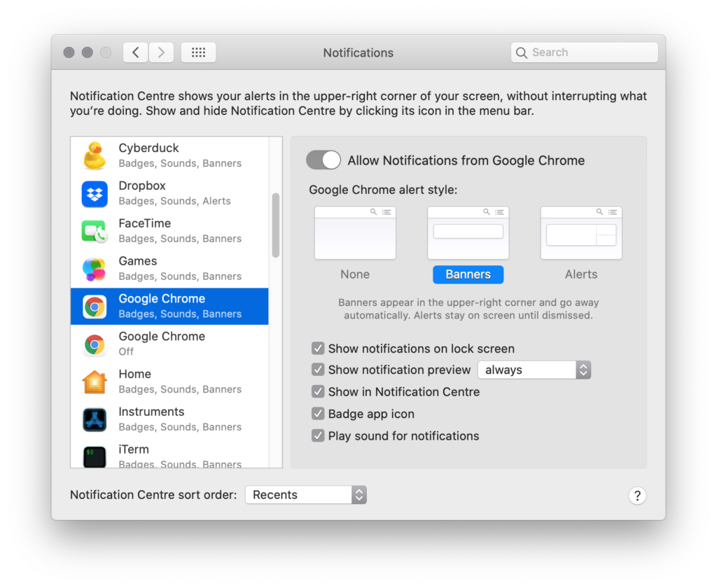Uncheck Play sound for notifications
The width and height of the screenshot is (717, 588).
pyautogui.click(x=318, y=435)
